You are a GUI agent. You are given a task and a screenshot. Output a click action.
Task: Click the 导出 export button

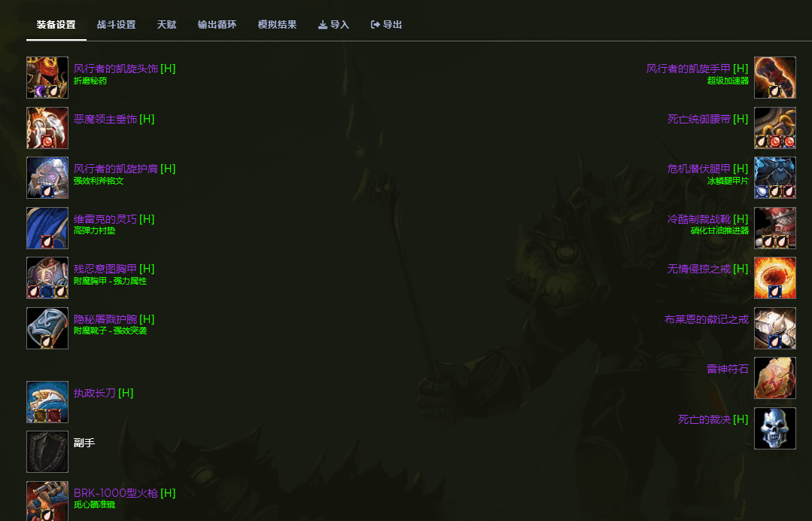point(386,25)
